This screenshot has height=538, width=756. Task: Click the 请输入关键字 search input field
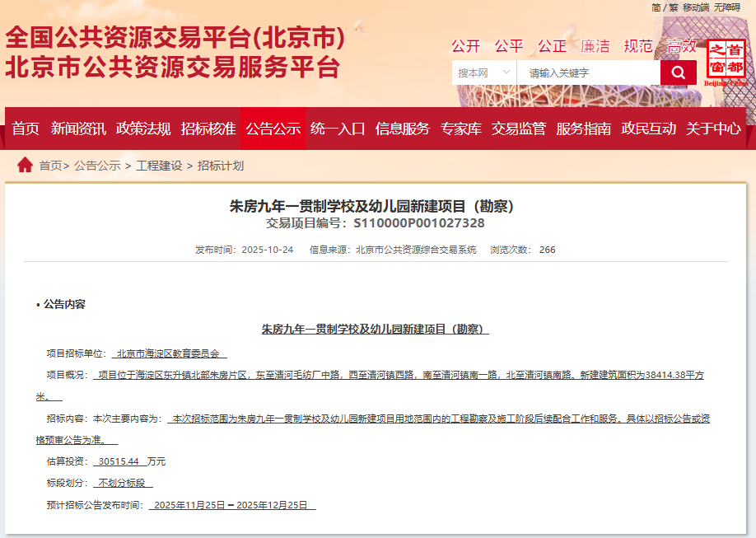click(588, 73)
